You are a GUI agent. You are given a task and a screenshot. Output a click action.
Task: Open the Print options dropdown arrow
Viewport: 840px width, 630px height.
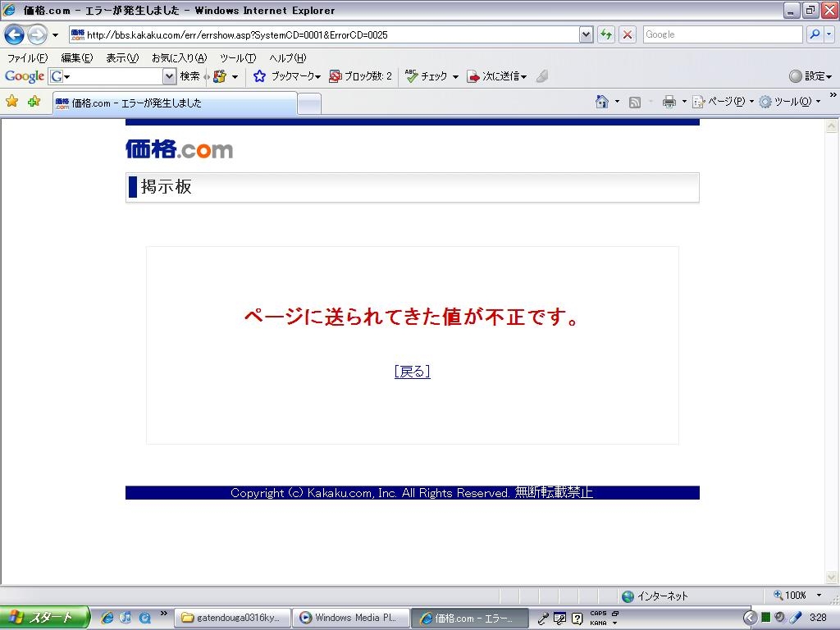(684, 101)
